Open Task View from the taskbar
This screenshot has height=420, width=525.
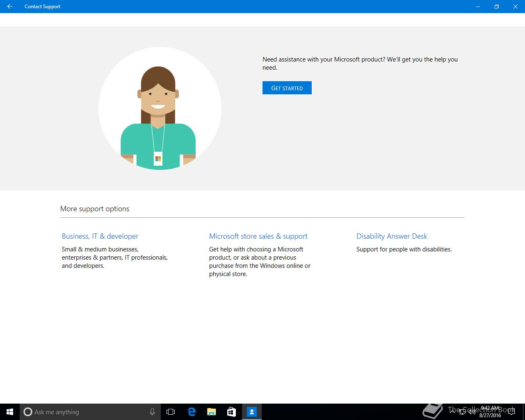click(x=171, y=412)
